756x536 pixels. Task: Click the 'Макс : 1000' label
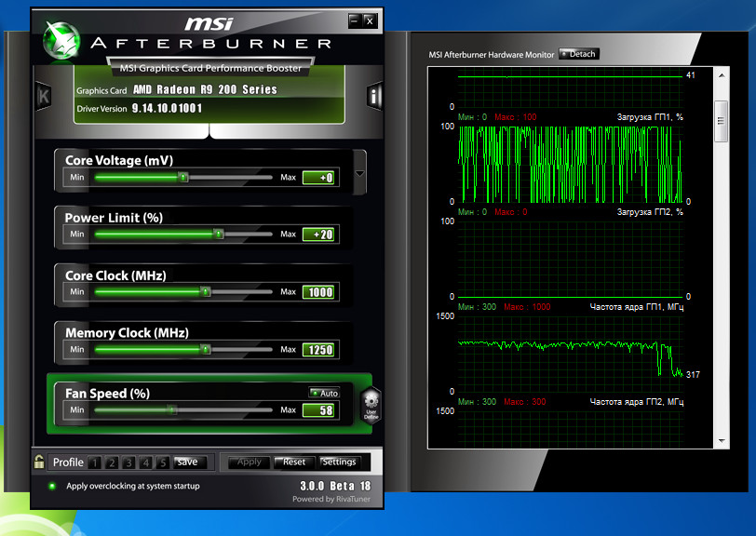527,306
